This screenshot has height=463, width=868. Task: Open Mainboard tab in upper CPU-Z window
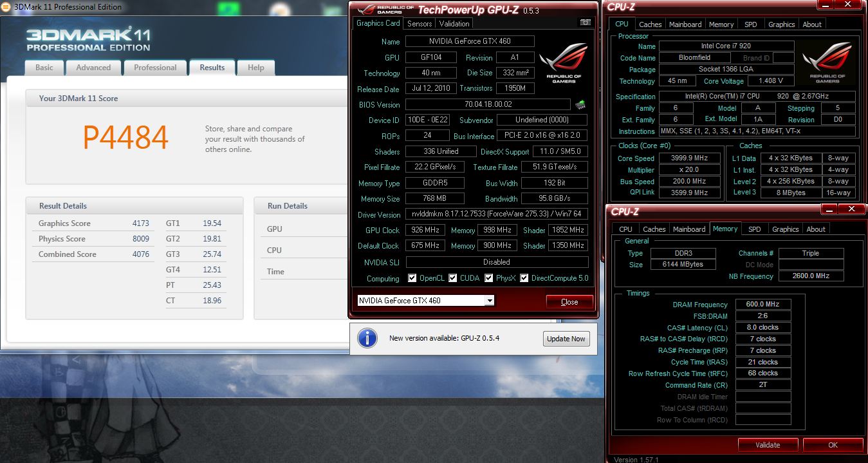(x=685, y=24)
